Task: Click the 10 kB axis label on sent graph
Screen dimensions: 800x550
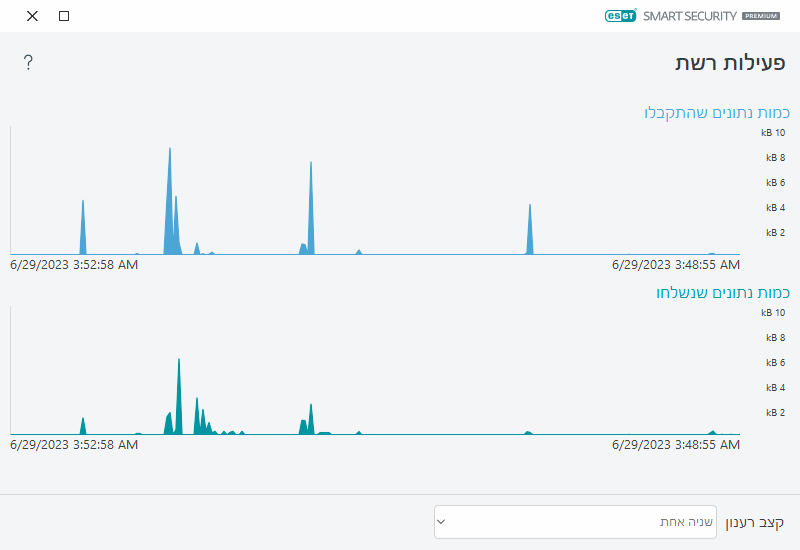Action: point(773,313)
